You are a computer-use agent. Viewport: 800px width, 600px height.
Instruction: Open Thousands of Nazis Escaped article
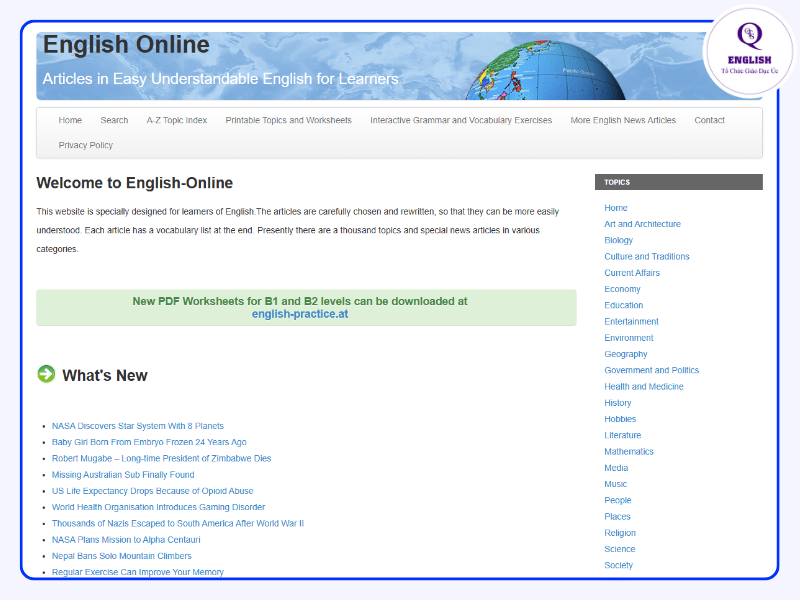click(178, 523)
